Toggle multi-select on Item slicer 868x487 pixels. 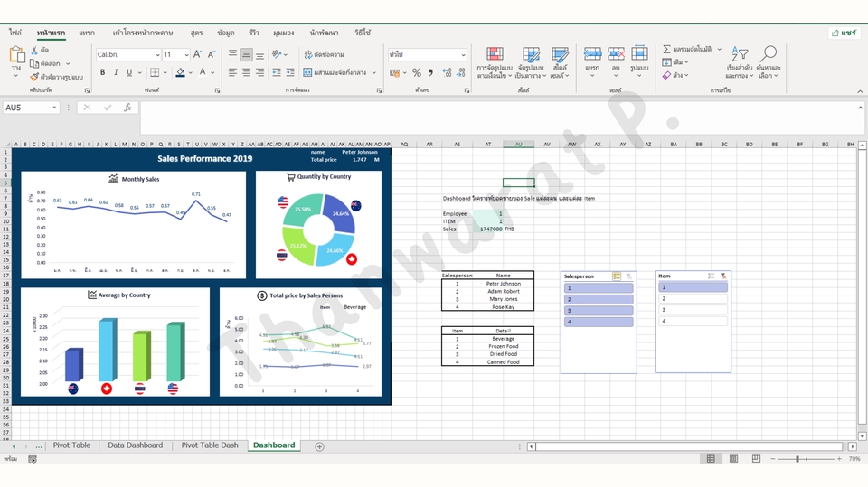click(712, 276)
